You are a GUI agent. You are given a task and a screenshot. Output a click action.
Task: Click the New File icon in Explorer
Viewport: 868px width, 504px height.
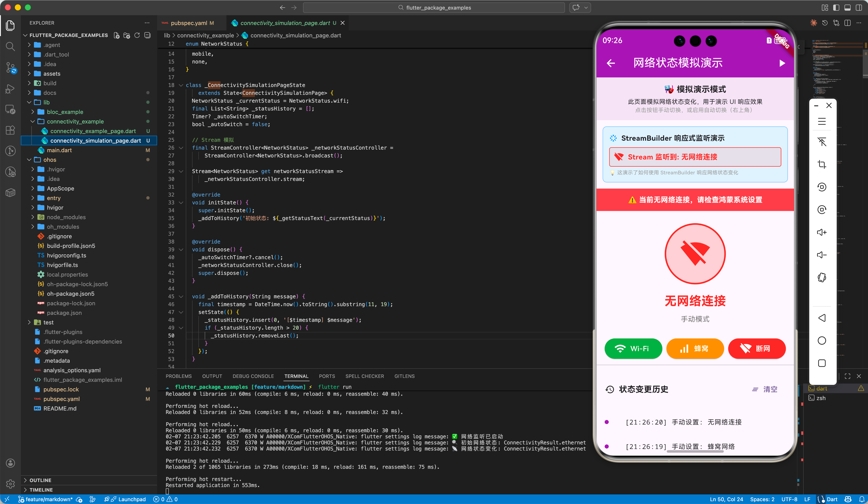tap(116, 35)
